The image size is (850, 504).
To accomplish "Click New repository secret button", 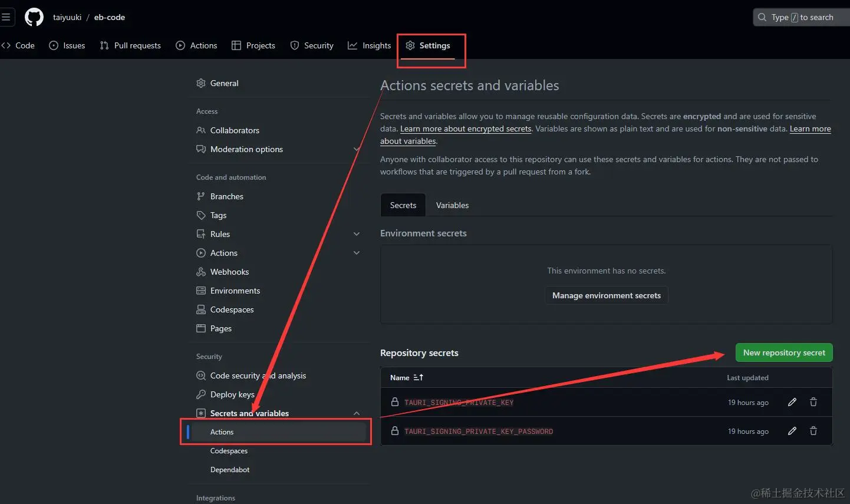I will pos(784,353).
